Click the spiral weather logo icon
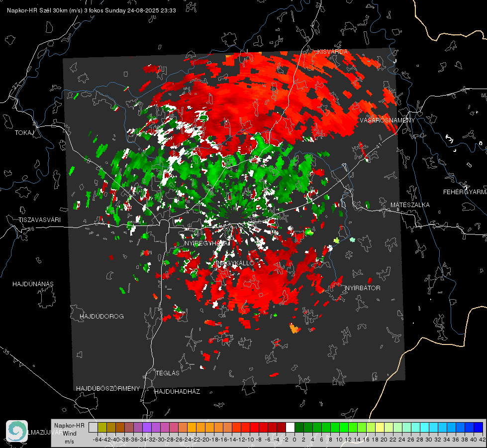 [x=17, y=431]
